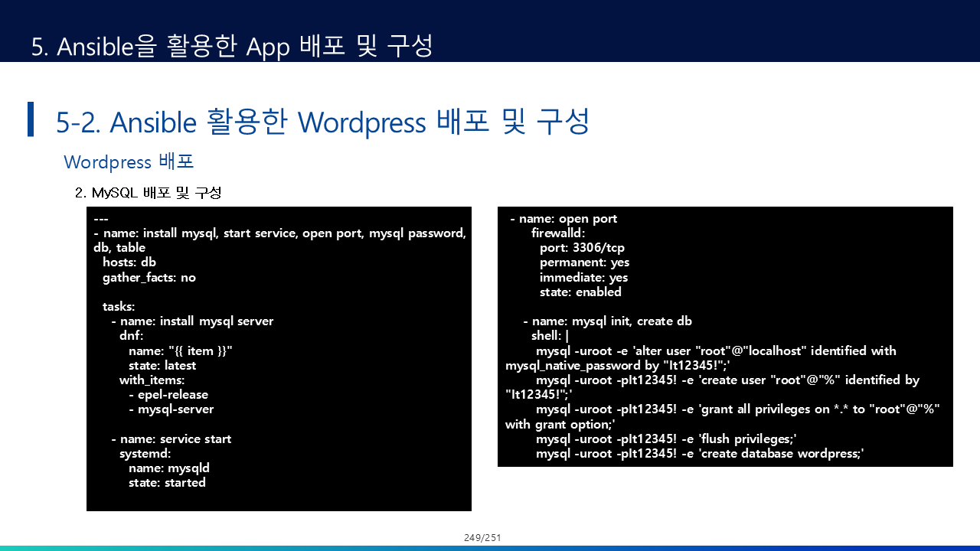Image resolution: width=980 pixels, height=551 pixels.
Task: Click the '- epel-release' item
Action: [x=168, y=395]
